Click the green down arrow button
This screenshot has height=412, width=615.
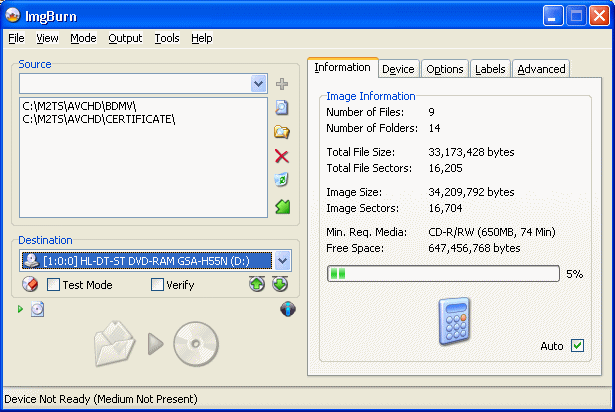click(x=280, y=284)
